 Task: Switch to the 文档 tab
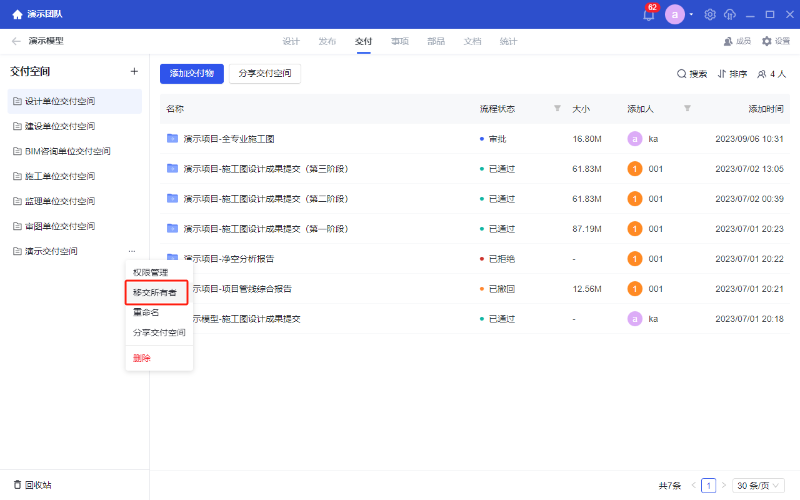(x=472, y=41)
